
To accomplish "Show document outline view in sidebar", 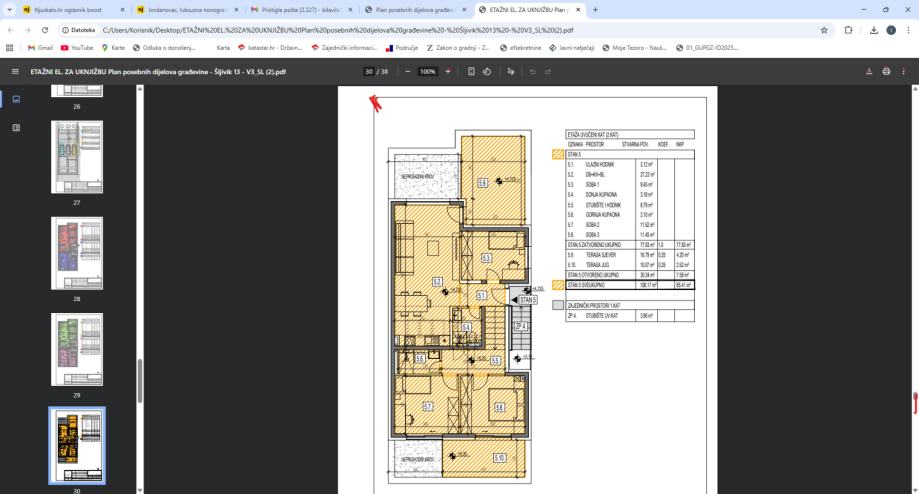I will tap(16, 127).
